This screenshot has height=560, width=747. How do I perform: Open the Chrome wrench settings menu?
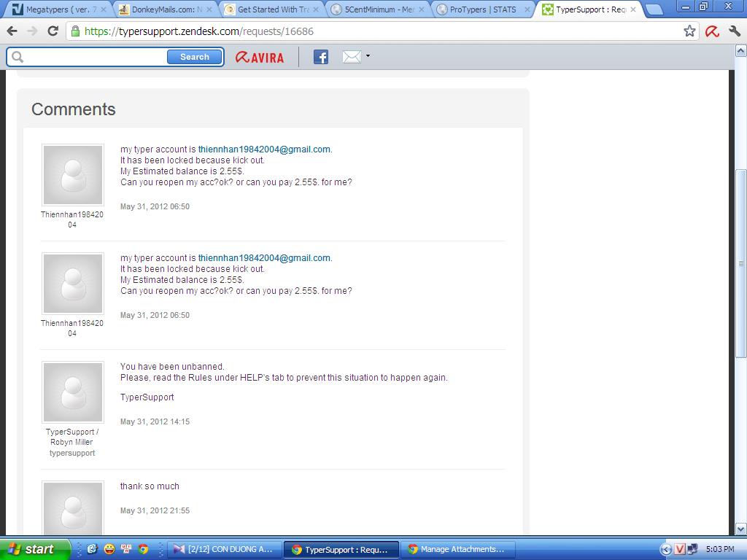tap(734, 31)
